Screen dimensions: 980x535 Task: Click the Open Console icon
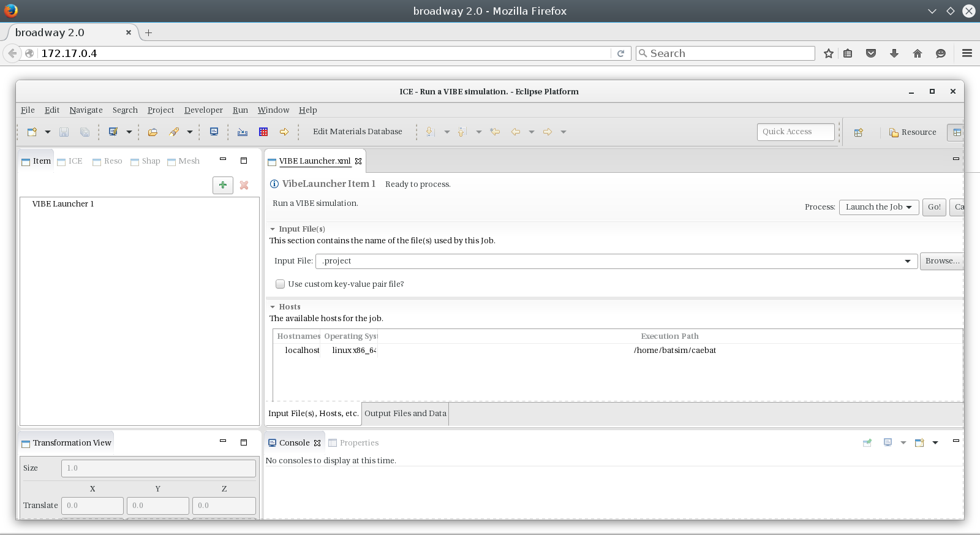tap(919, 443)
